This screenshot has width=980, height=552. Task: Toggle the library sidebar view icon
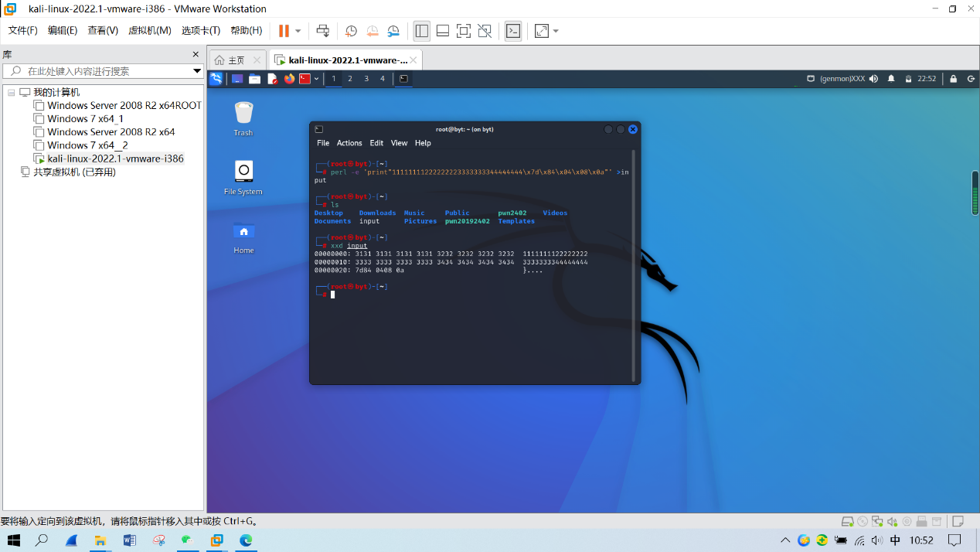click(421, 31)
